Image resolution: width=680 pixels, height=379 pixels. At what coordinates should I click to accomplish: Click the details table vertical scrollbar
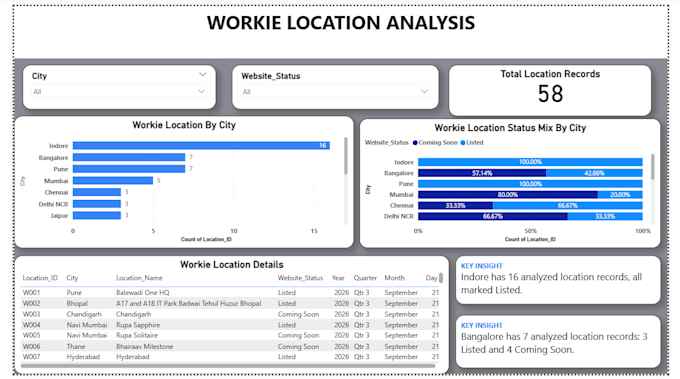[441, 278]
